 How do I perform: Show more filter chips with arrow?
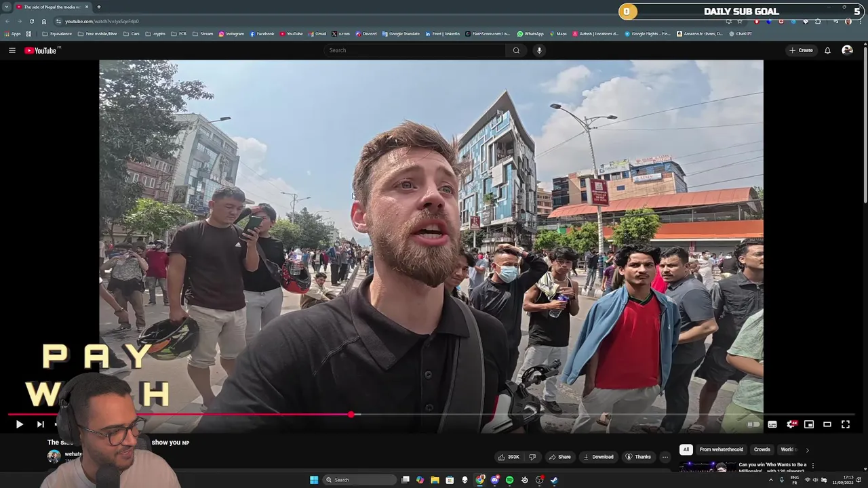point(807,449)
